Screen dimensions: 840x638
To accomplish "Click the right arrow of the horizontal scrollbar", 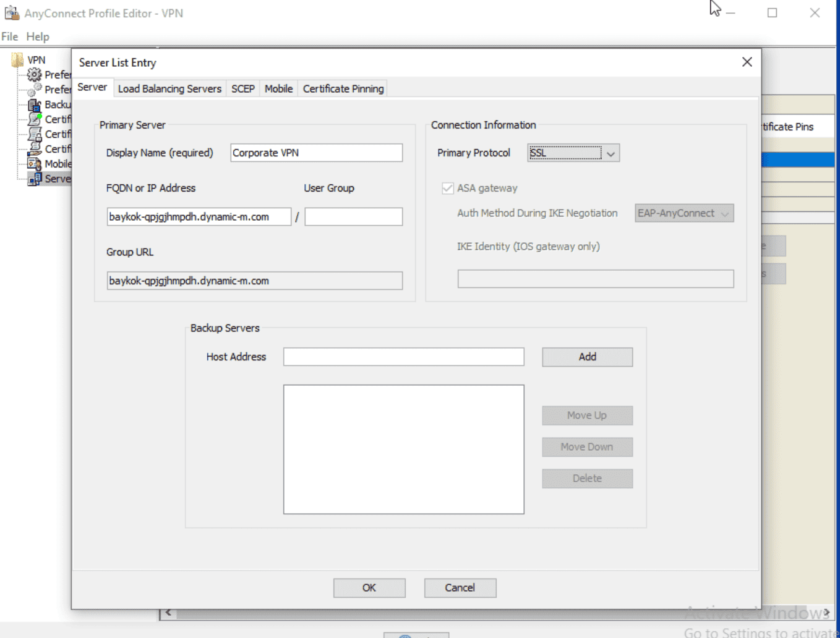I will coord(828,612).
